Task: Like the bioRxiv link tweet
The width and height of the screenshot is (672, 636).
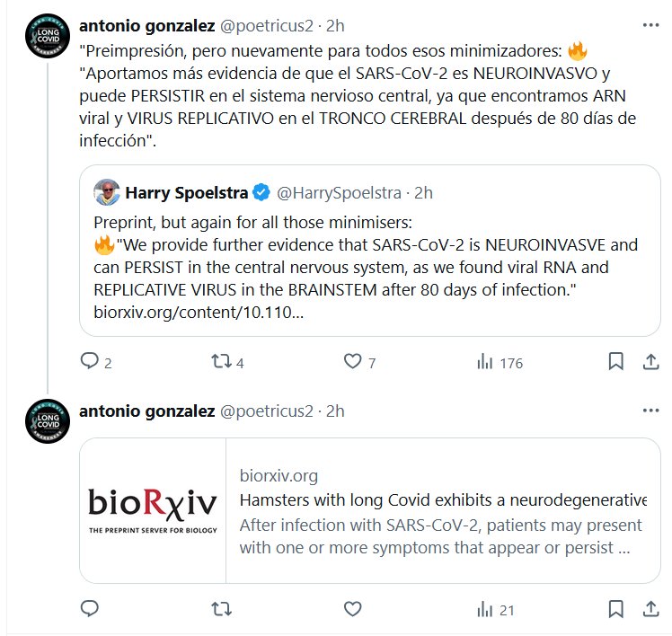Action: [353, 609]
